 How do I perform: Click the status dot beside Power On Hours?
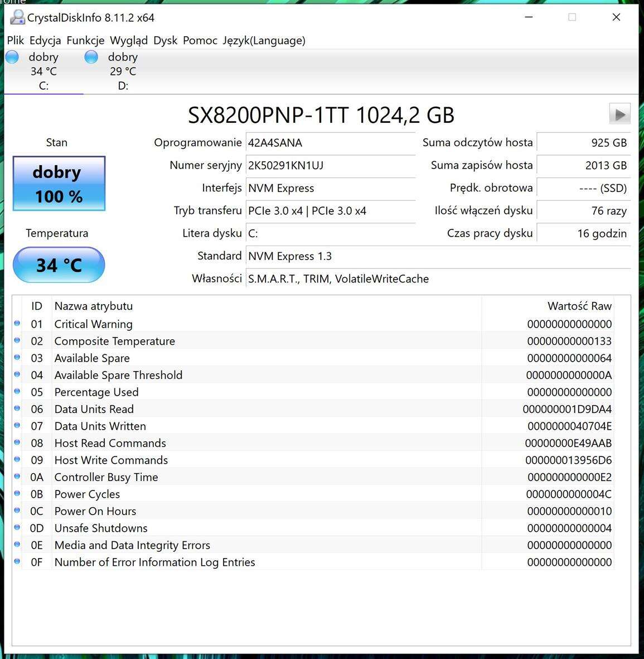[17, 511]
